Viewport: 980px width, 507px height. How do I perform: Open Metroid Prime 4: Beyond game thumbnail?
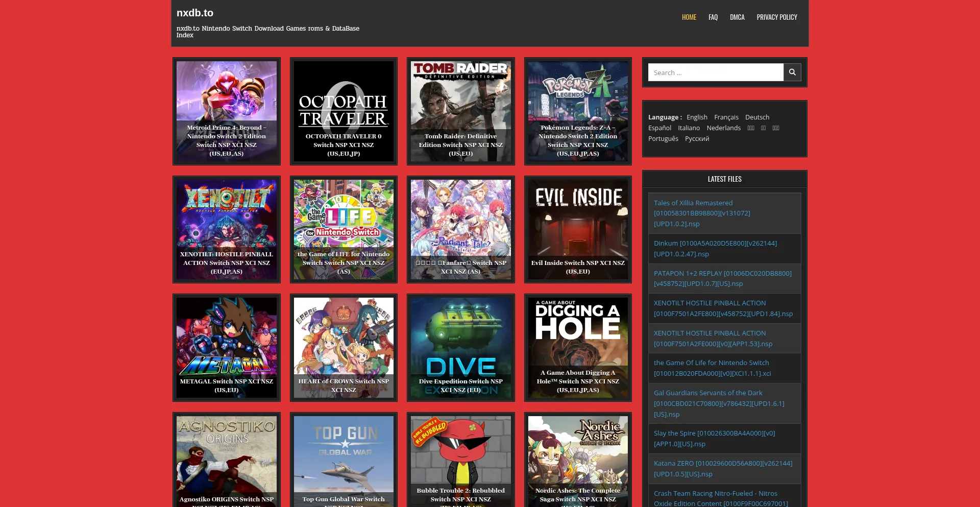tap(227, 111)
